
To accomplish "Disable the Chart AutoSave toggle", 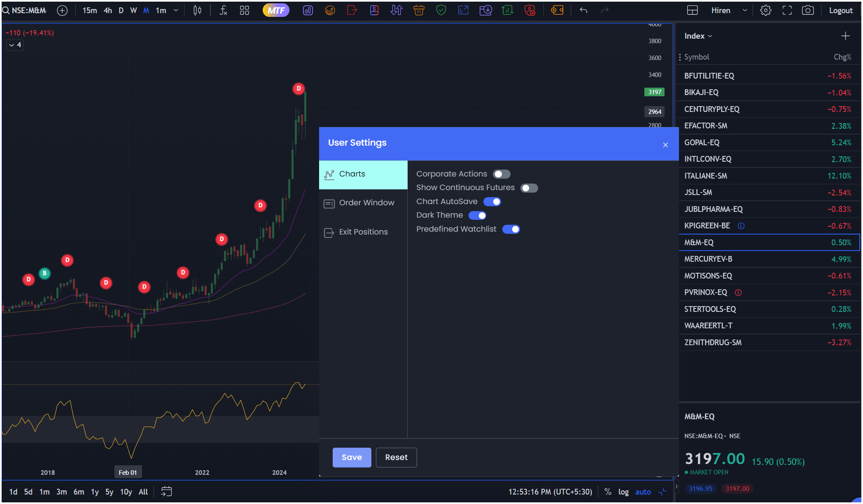I will [x=492, y=202].
